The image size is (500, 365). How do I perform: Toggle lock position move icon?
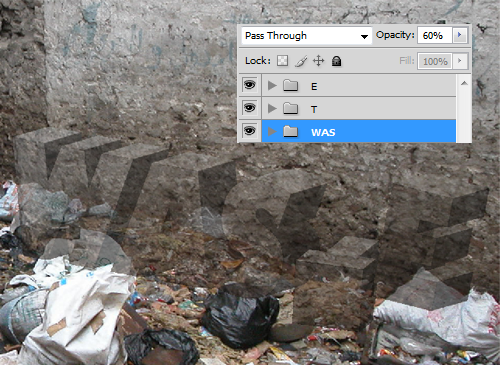click(x=319, y=61)
